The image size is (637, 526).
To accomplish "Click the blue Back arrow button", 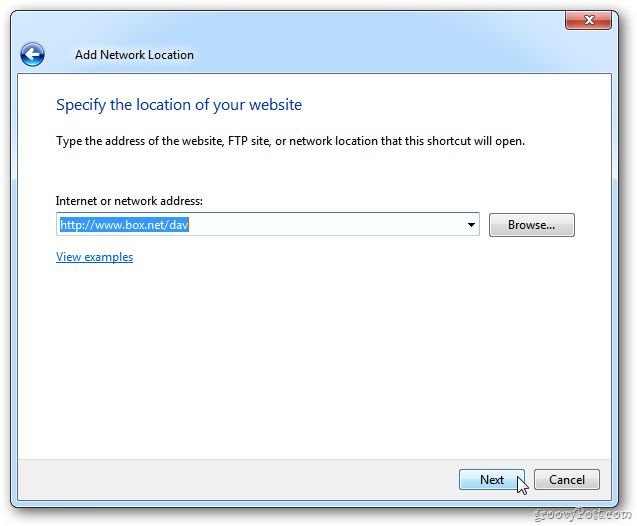I will (x=33, y=54).
